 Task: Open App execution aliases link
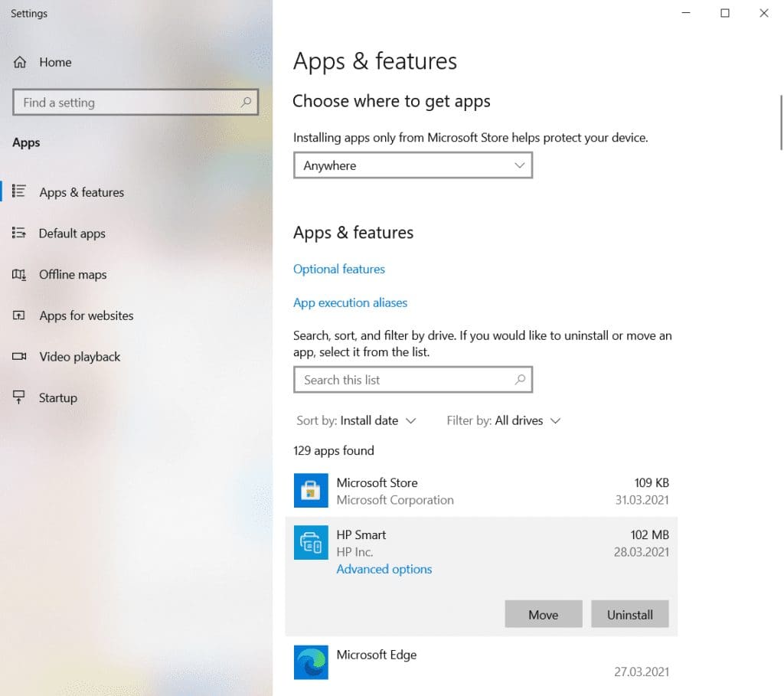point(350,302)
